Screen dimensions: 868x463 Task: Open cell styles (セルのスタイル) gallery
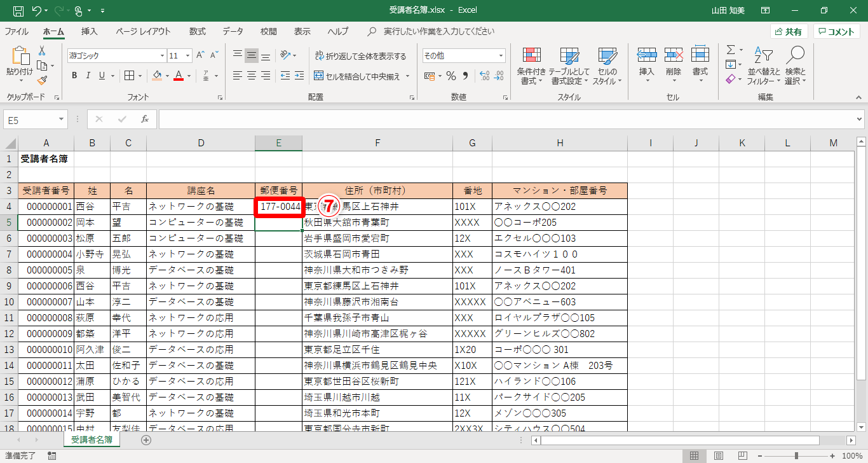click(607, 66)
